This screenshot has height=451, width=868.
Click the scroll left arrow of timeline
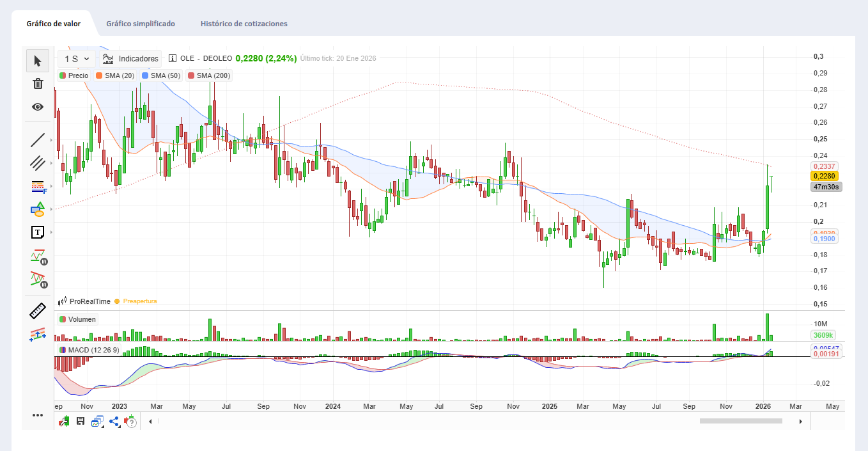click(x=150, y=421)
